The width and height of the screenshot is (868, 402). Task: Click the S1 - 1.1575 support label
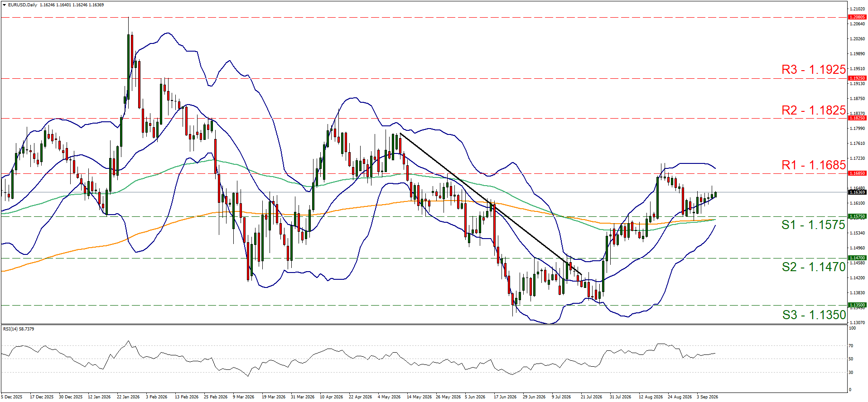pos(814,225)
